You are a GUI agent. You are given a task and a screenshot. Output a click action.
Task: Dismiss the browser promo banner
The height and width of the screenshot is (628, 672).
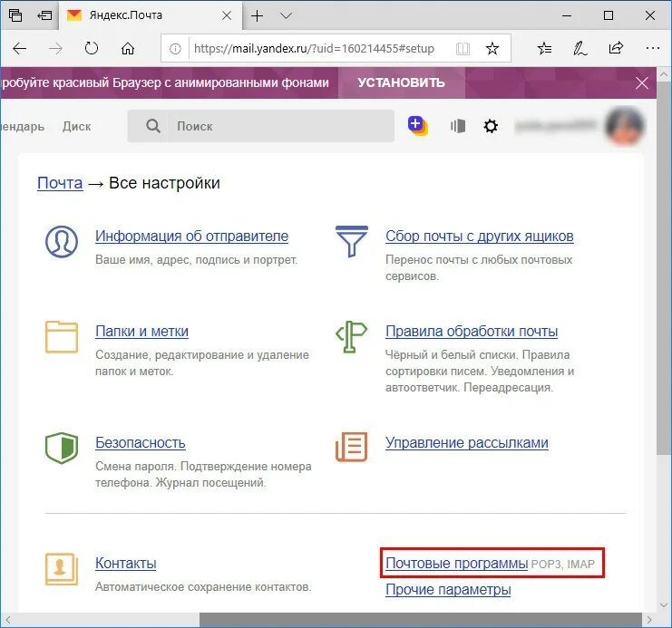pyautogui.click(x=641, y=82)
